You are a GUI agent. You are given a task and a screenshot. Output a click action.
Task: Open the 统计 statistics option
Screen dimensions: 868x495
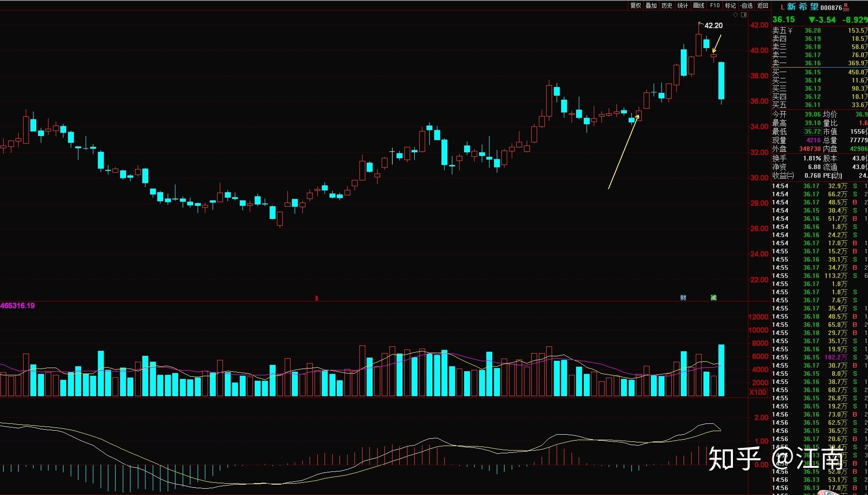pyautogui.click(x=683, y=5)
